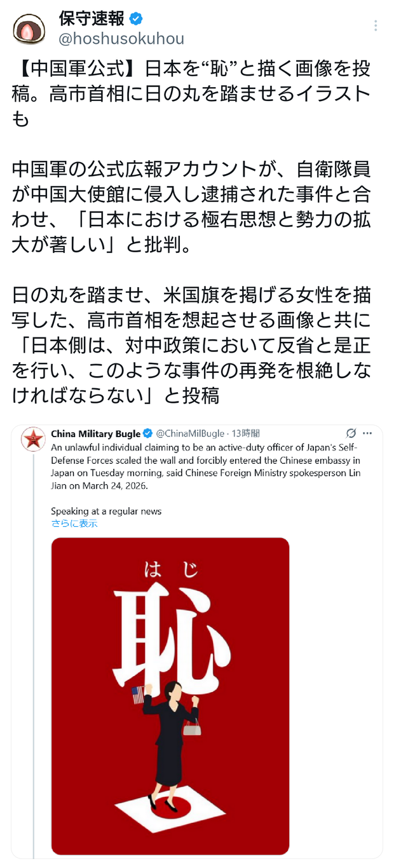Image resolution: width=394 pixels, height=868 pixels.
Task: Click the 13時間 timestamp of quoted post
Action: pos(245,433)
